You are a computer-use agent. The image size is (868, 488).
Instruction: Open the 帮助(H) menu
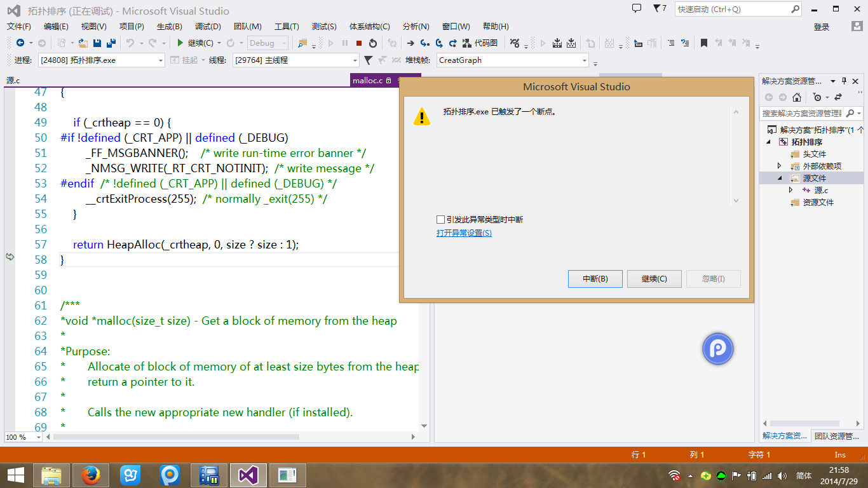496,26
